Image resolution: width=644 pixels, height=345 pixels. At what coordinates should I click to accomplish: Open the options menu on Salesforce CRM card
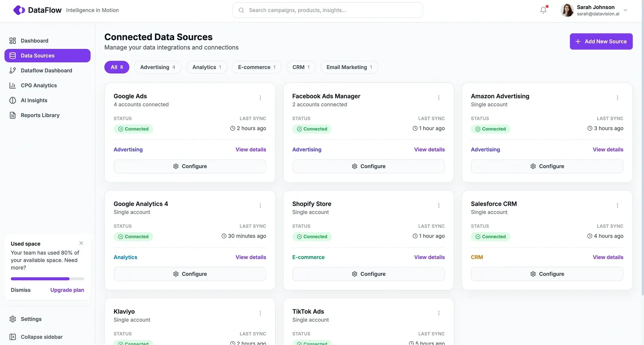(617, 205)
